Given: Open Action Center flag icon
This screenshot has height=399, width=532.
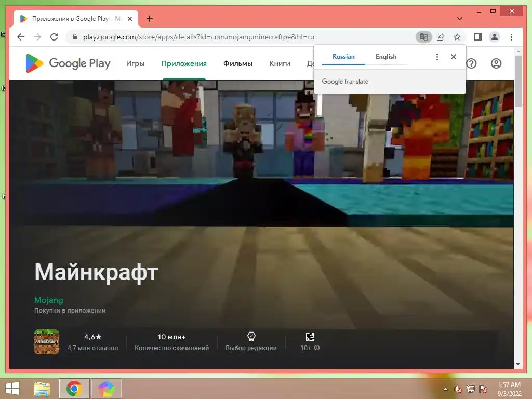Looking at the screenshot, I should tap(483, 389).
